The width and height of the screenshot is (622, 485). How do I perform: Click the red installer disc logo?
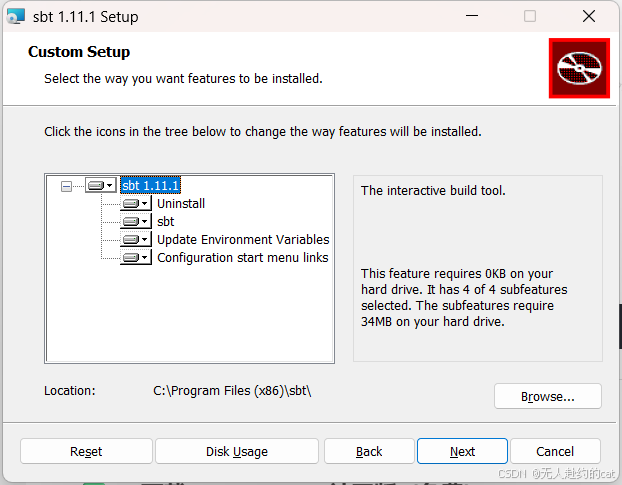[x=579, y=68]
